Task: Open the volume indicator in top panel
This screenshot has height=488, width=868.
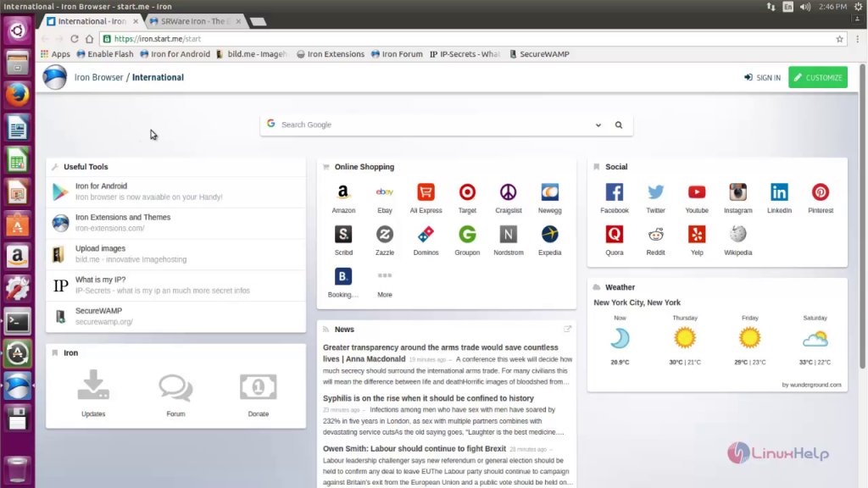Action: coord(804,7)
